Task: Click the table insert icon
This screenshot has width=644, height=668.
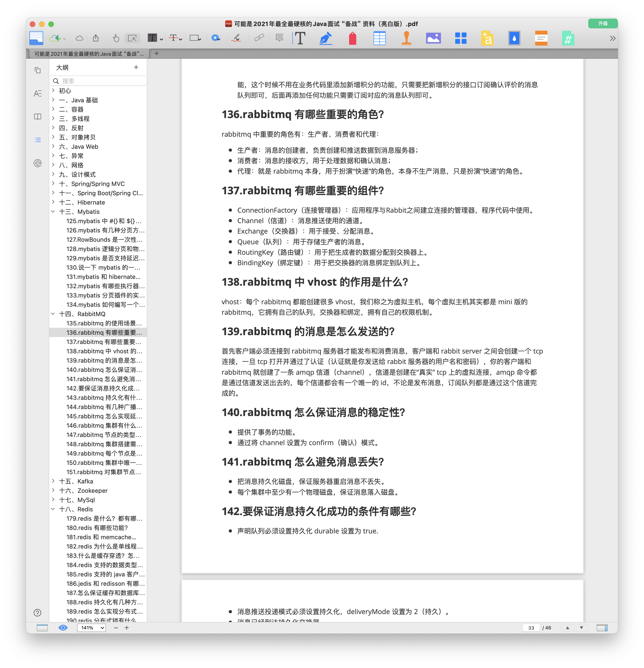Action: coord(379,38)
